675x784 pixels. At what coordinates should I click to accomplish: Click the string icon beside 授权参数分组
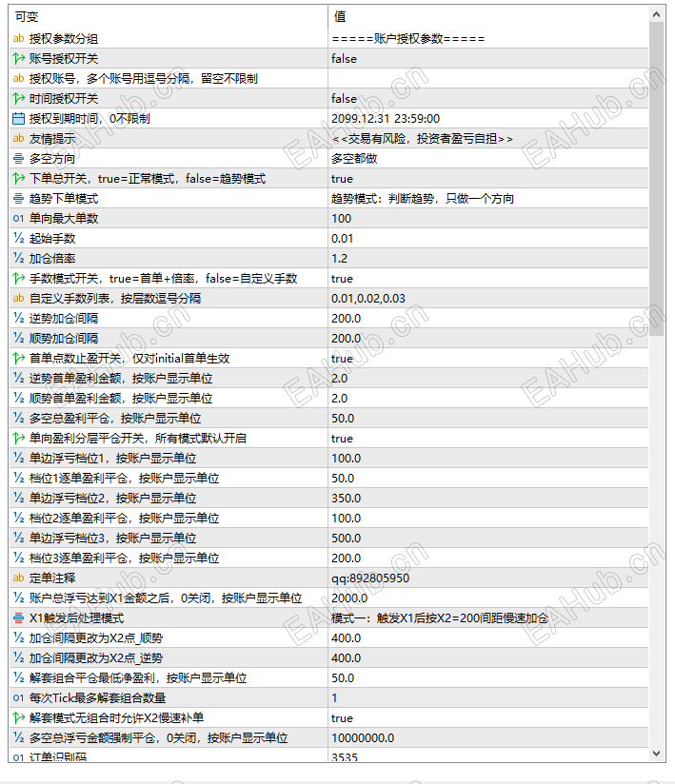pos(18,38)
